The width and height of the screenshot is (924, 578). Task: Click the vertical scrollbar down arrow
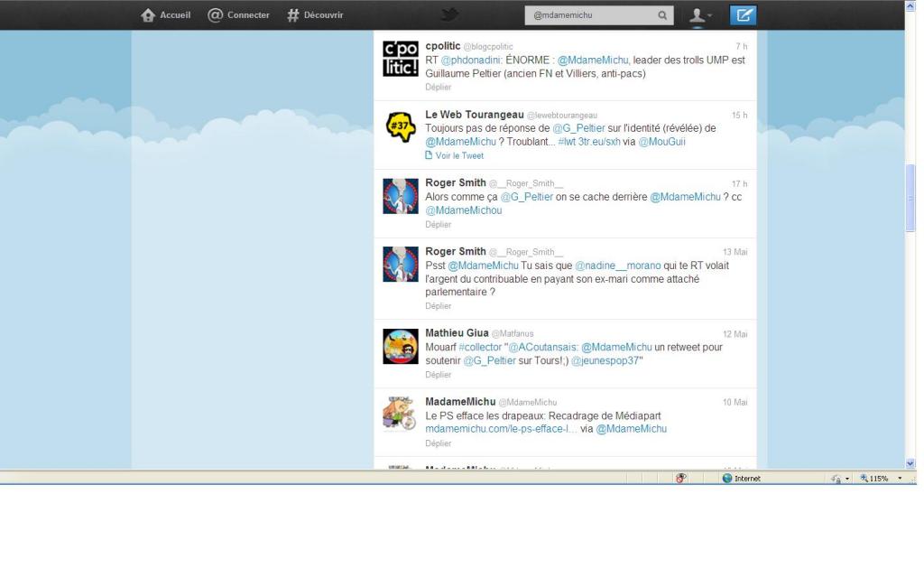tap(910, 462)
